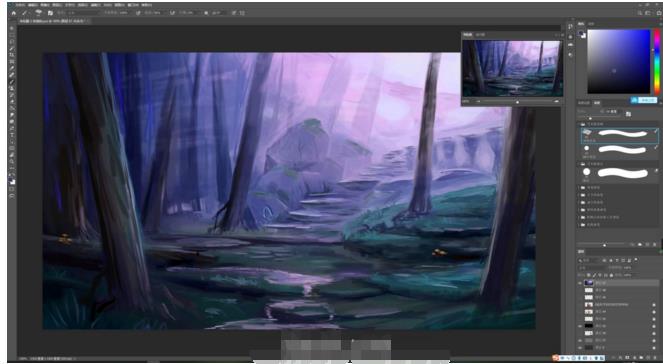Hide the bottom-most layer
Screen dimensions: 663x364
coord(580,348)
